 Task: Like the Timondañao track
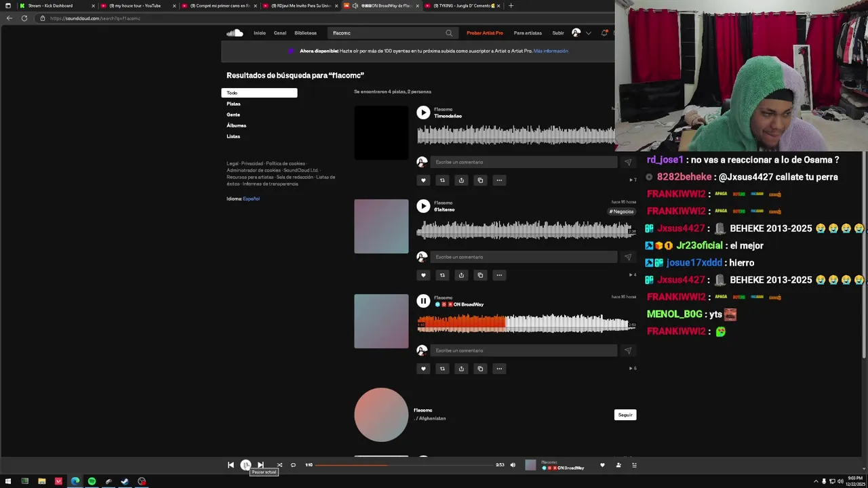tap(423, 180)
